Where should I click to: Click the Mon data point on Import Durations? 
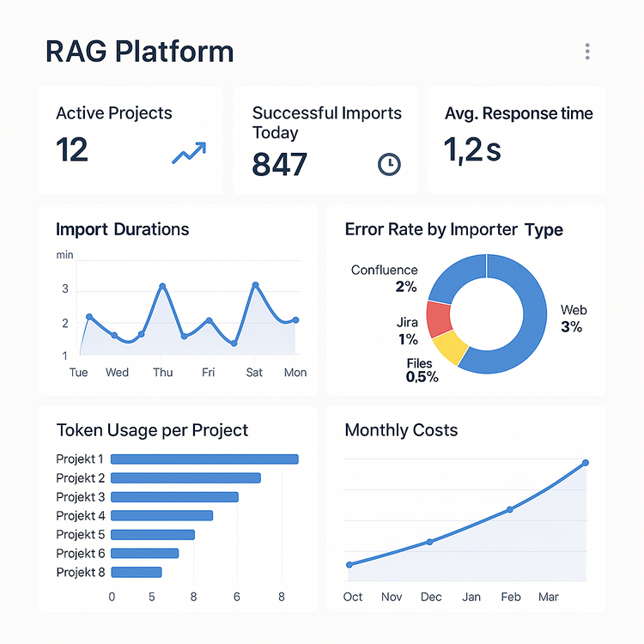(x=295, y=320)
